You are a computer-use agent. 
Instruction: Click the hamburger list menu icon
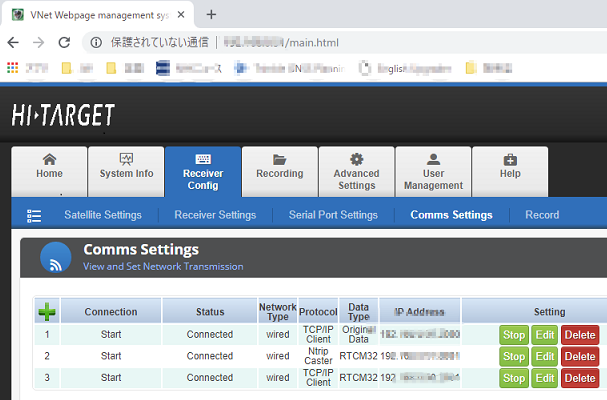tap(34, 215)
